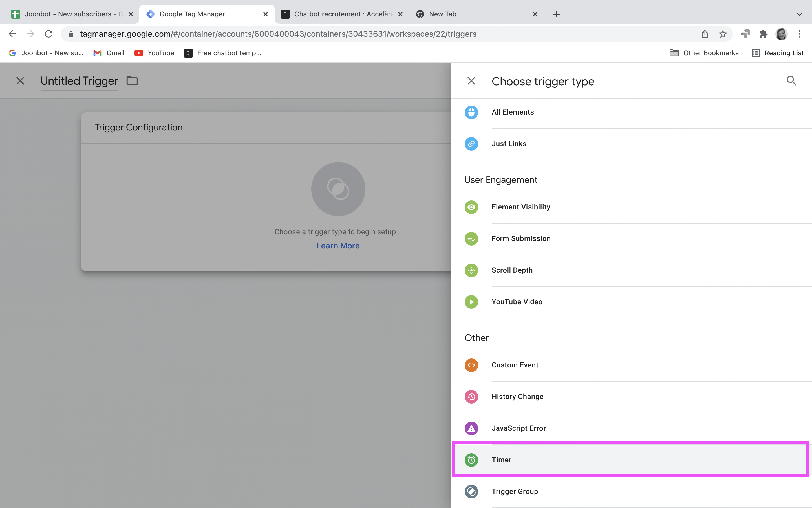812x508 pixels.
Task: Choose the Custom Event trigger type
Action: 632,365
